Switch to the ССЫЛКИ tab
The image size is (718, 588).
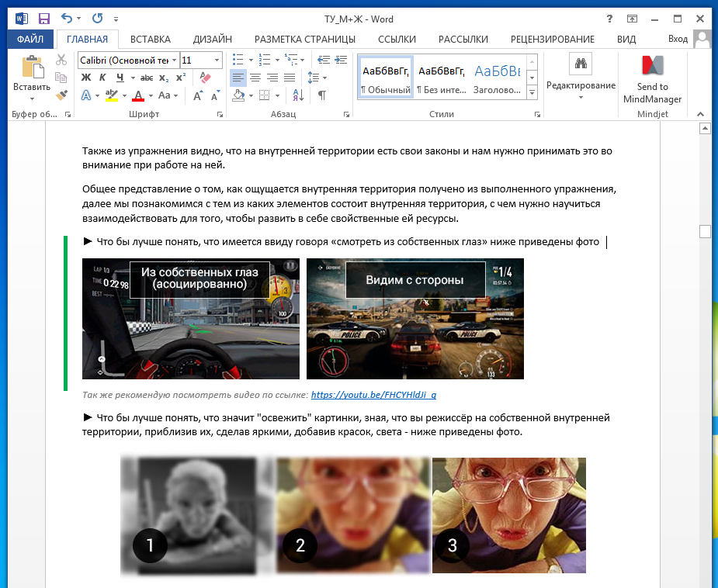(397, 40)
